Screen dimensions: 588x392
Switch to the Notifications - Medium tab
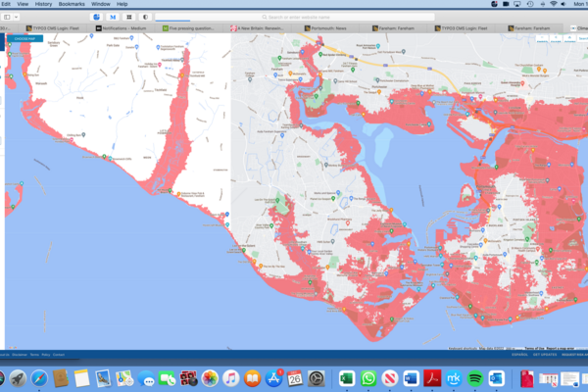pos(121,28)
